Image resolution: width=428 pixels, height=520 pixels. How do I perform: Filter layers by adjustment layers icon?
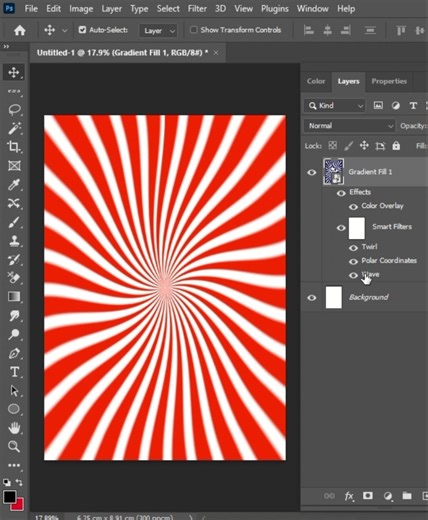click(396, 106)
